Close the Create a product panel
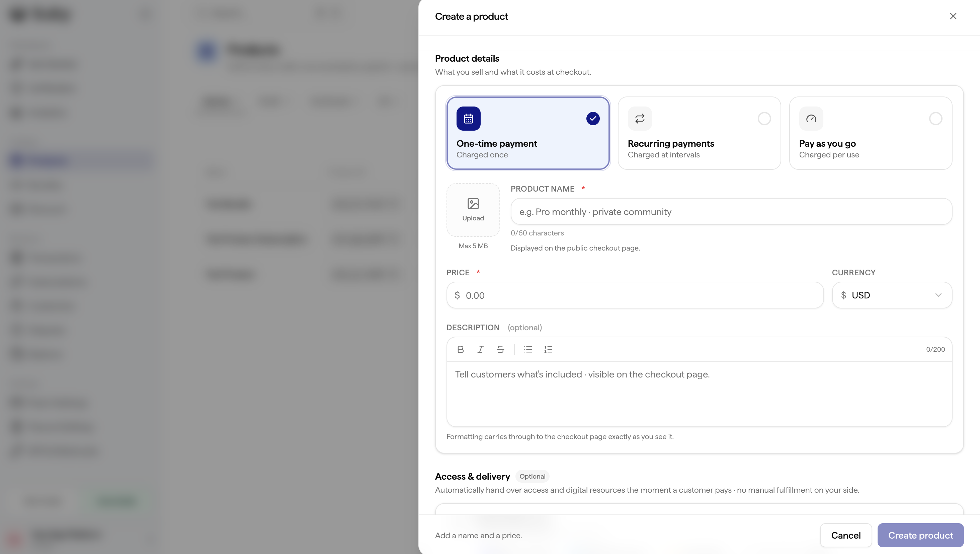 pyautogui.click(x=953, y=16)
